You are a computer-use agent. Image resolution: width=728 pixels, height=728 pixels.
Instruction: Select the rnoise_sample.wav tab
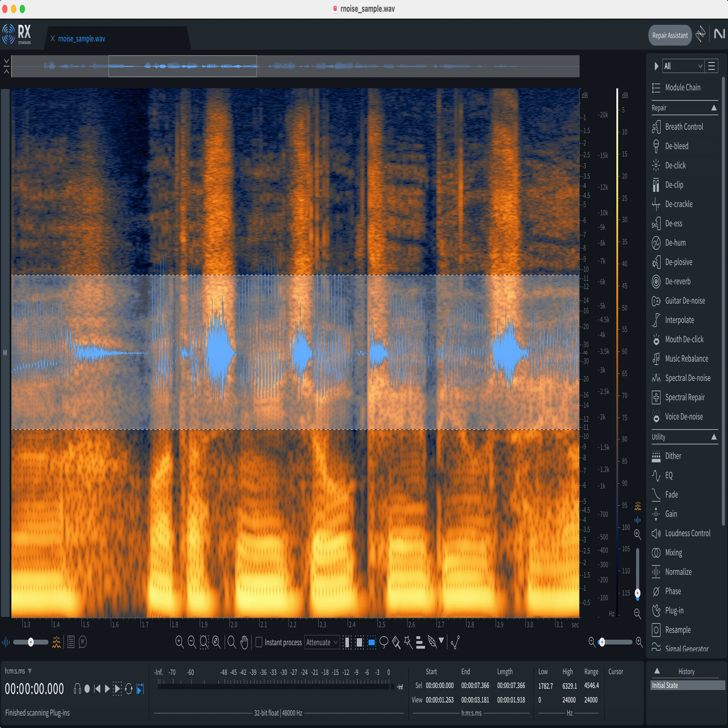(82, 39)
